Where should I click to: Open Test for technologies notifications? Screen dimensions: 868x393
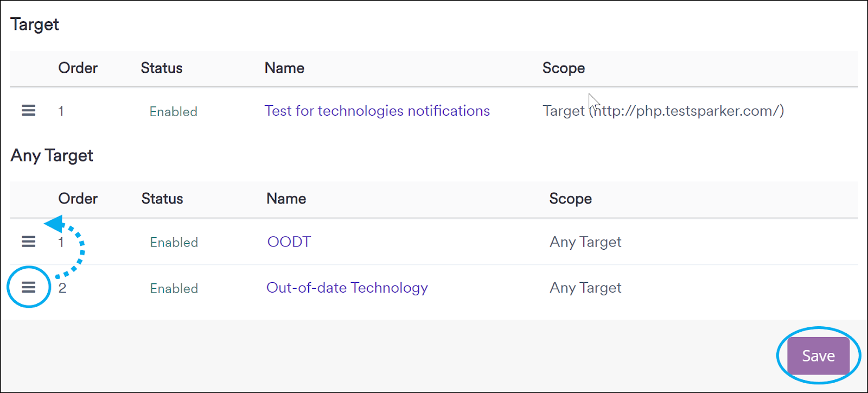point(377,110)
